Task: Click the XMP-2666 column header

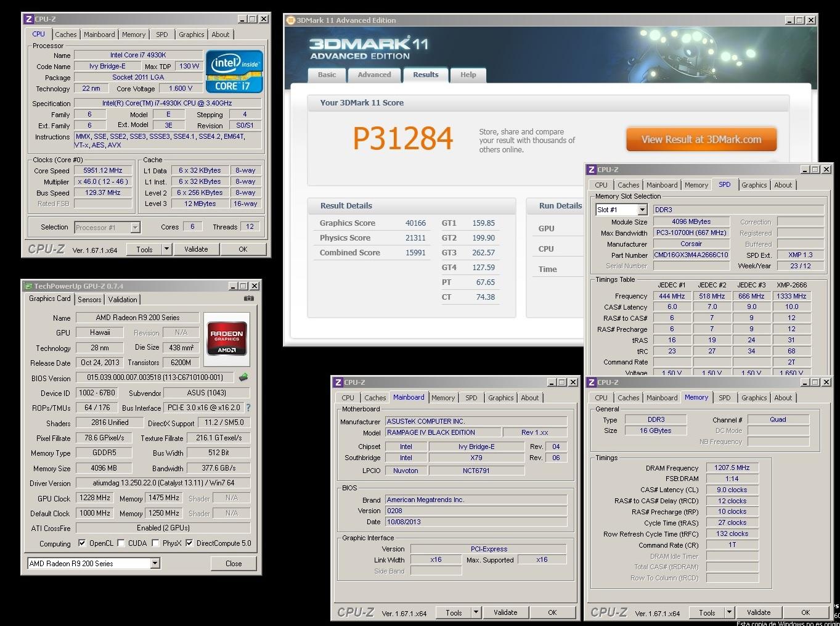Action: [x=791, y=285]
